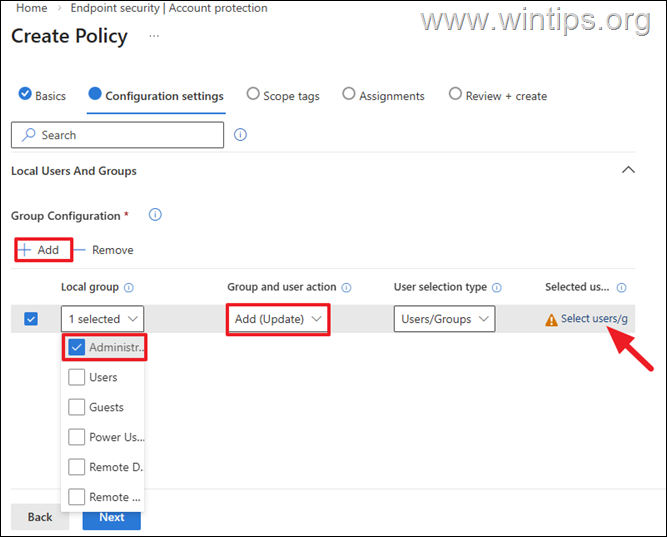This screenshot has height=537, width=667.
Task: Check the last Remote ... group option
Action: [x=77, y=497]
